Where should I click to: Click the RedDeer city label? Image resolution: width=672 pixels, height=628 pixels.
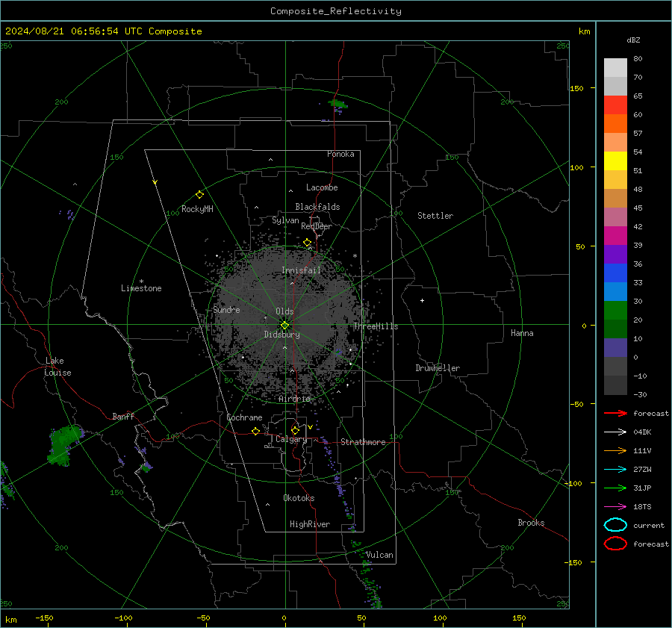click(317, 226)
